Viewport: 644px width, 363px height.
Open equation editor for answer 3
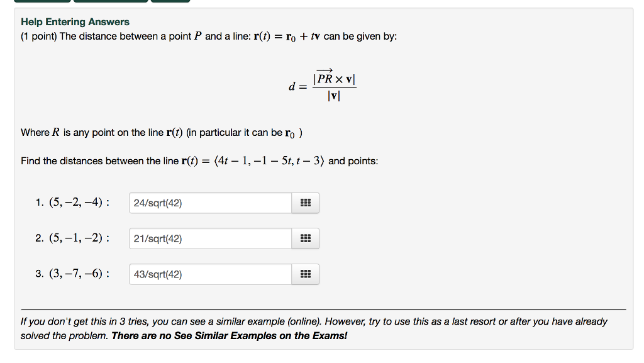tap(305, 274)
